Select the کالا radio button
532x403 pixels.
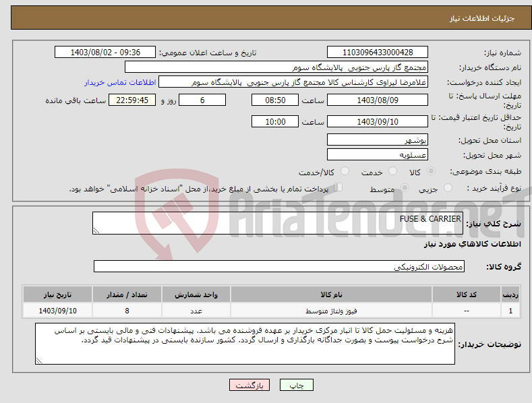click(431, 171)
